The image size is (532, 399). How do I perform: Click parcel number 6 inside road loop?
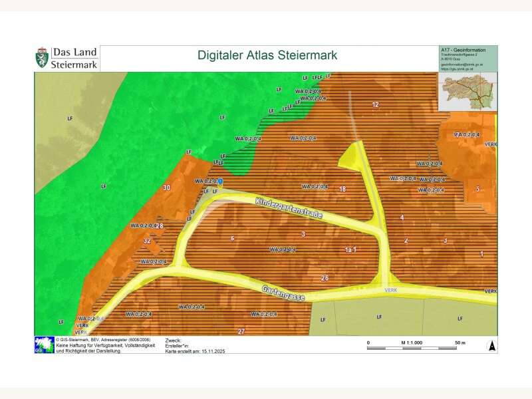(x=232, y=238)
